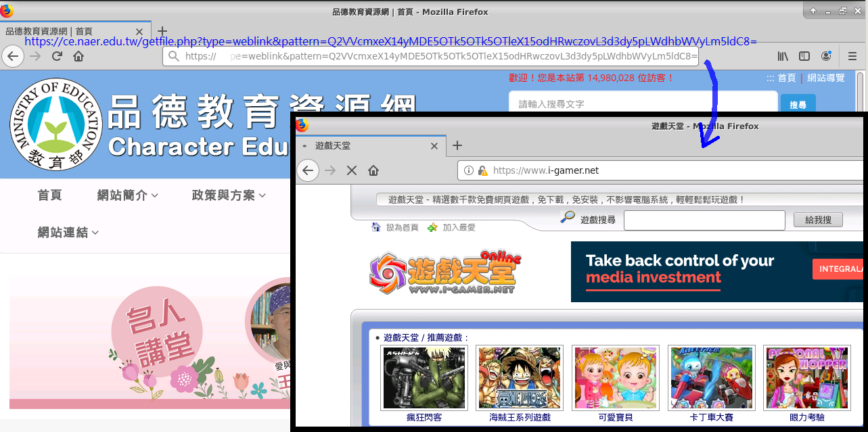Click 搜尋 button on 品德教育資源網
This screenshot has width=868, height=432.
coord(798,105)
